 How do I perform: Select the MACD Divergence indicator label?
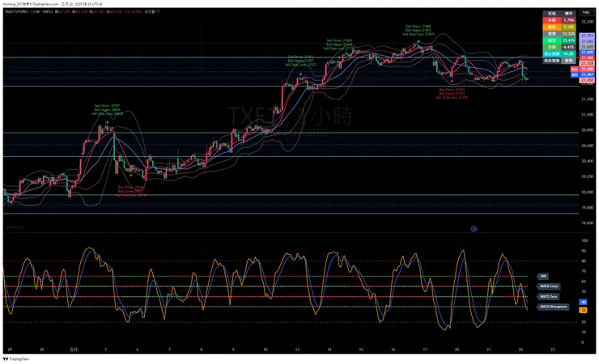point(553,307)
